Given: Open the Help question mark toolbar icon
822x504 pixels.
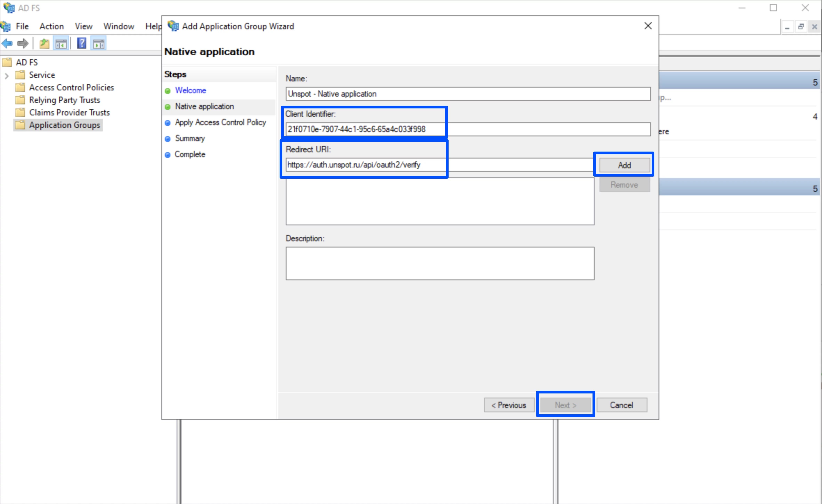Looking at the screenshot, I should coord(81,43).
